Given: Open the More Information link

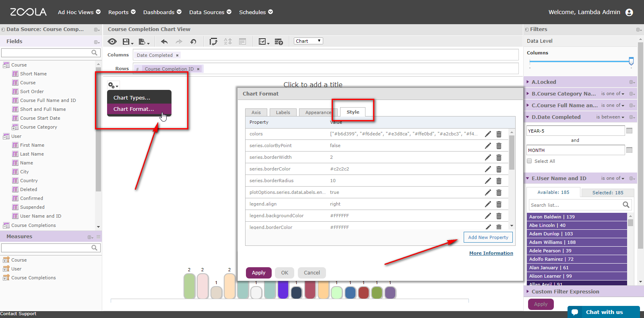Looking at the screenshot, I should tap(491, 253).
